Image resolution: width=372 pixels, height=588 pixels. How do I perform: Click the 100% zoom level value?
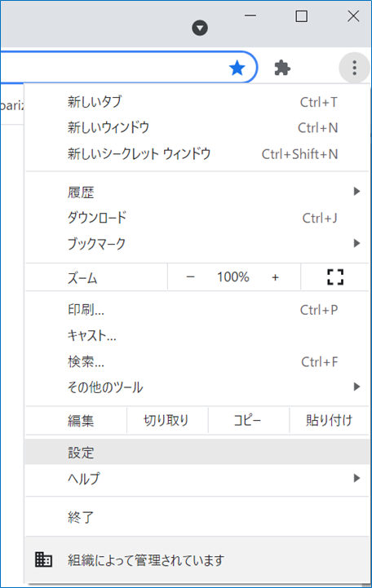click(x=232, y=277)
